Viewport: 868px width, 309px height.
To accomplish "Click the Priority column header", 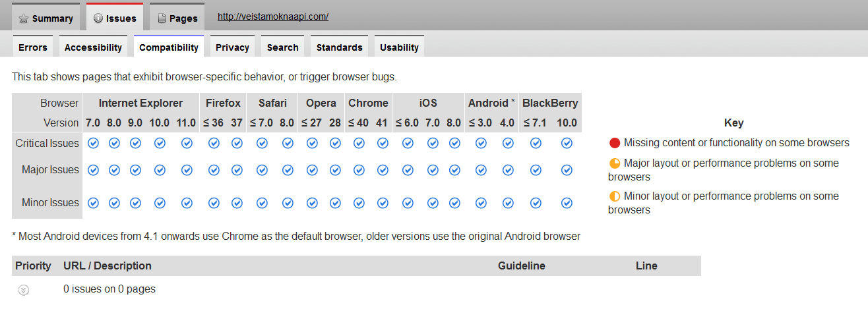I will [33, 266].
